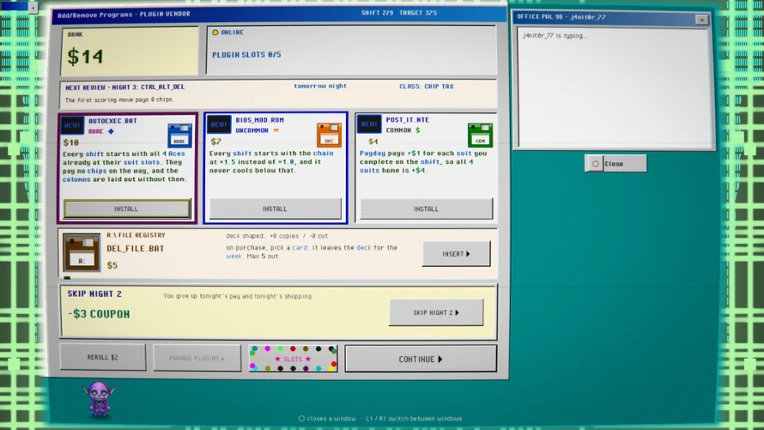Click the green POST_IT.NTE floppy disk icon
This screenshot has height=430, width=764.
(x=480, y=135)
